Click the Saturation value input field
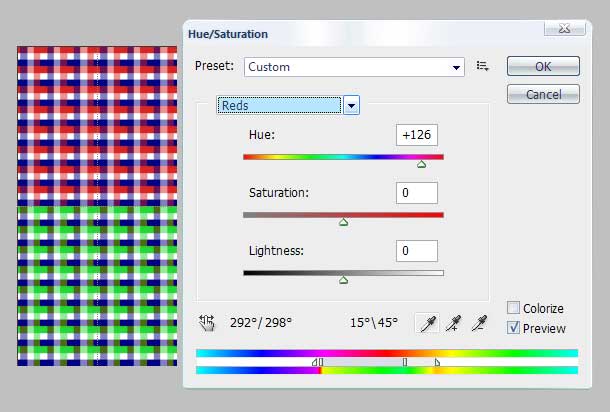 [416, 192]
